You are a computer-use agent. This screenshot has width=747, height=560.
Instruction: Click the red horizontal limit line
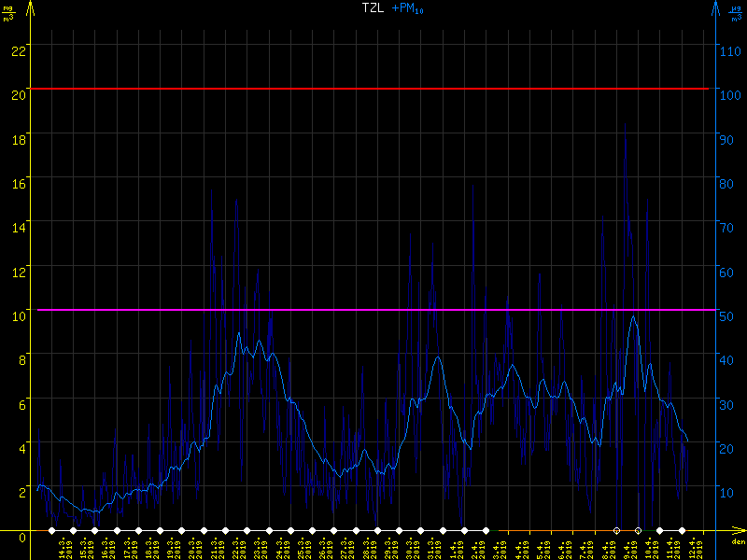373,89
